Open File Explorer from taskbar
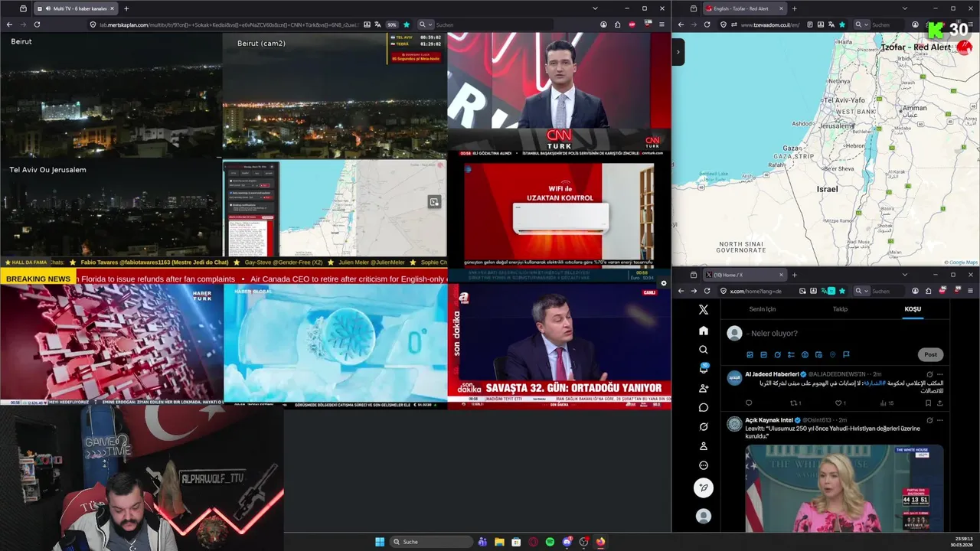Image resolution: width=980 pixels, height=551 pixels. pos(499,542)
